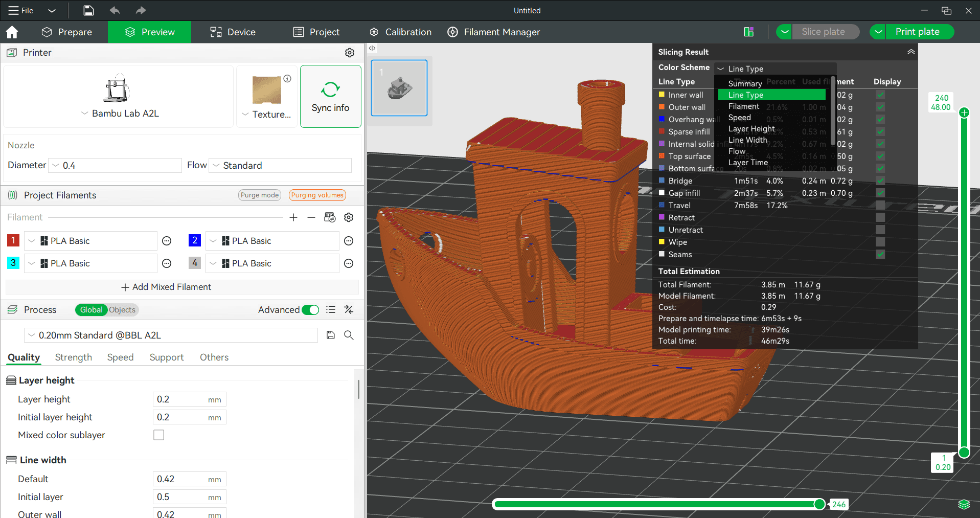This screenshot has width=980, height=518.
Task: Select plate 1 thumbnail
Action: point(399,88)
